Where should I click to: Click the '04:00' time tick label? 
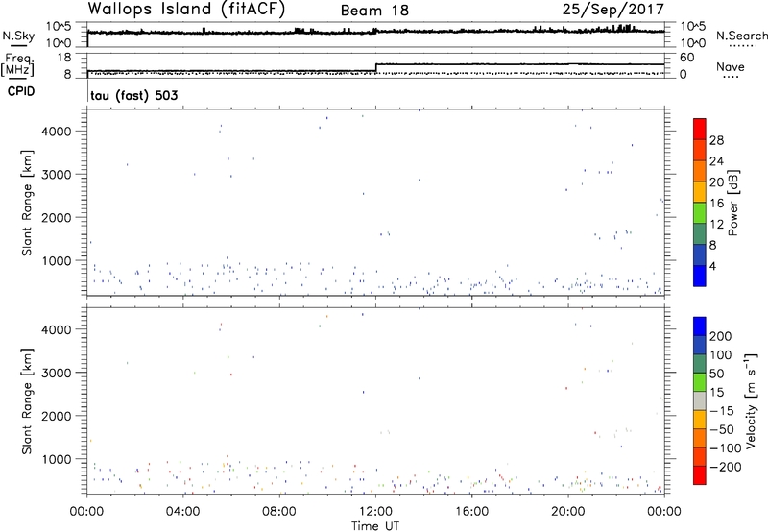pyautogui.click(x=183, y=512)
